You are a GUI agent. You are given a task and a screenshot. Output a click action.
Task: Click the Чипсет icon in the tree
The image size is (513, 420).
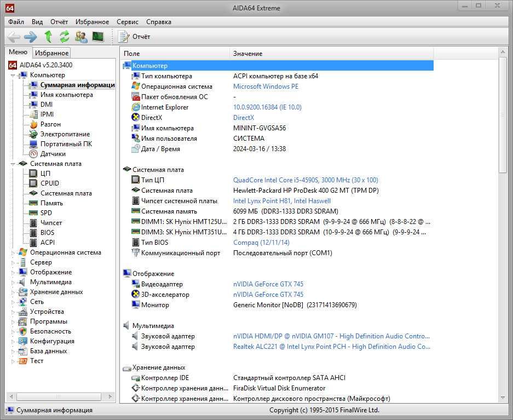33,223
